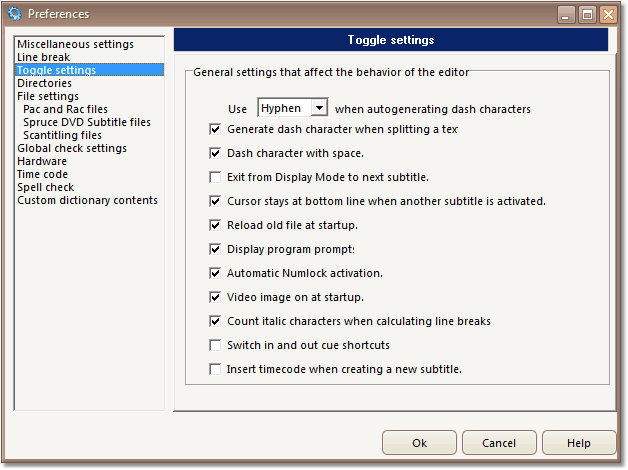Disable Generate dash character when splitting
This screenshot has width=628, height=470.
pyautogui.click(x=215, y=129)
